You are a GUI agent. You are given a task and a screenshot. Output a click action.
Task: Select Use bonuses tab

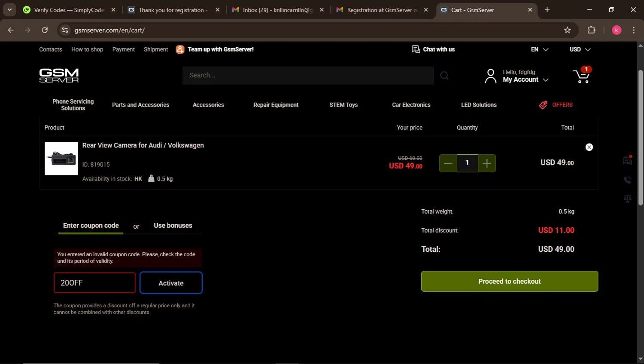point(173,226)
